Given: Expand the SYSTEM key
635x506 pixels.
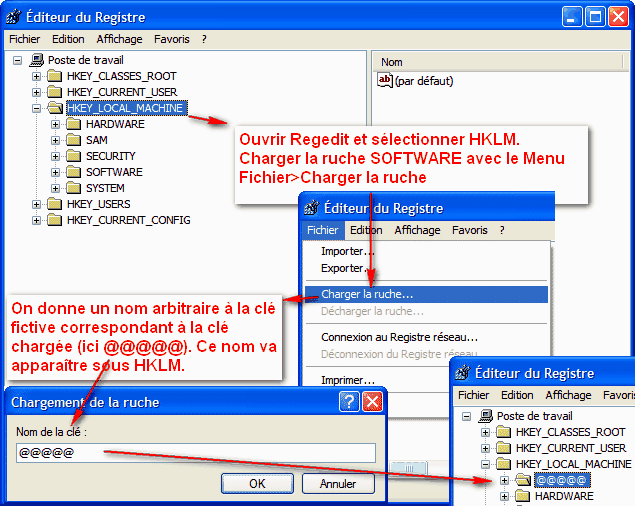Looking at the screenshot, I should (x=55, y=188).
